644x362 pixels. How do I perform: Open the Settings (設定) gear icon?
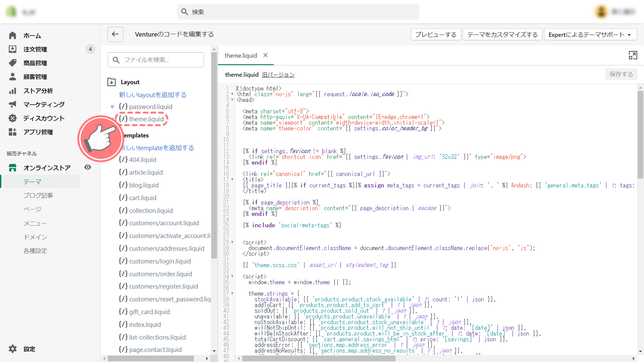(13, 349)
